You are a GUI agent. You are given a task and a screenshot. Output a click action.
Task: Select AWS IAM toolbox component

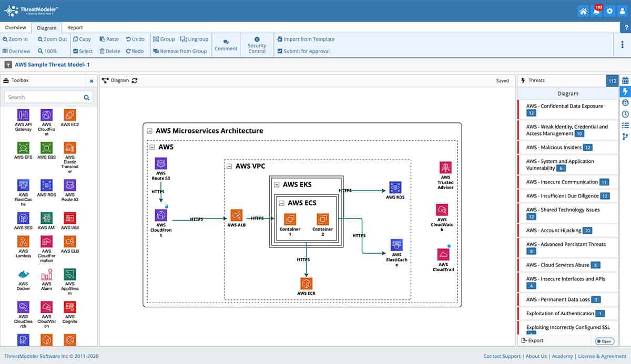point(70,218)
